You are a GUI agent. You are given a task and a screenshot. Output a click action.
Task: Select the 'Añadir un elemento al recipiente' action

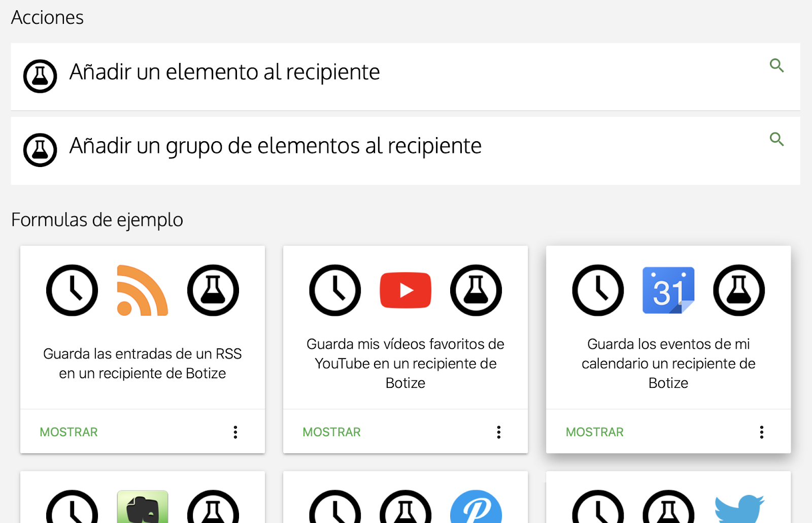(x=405, y=77)
